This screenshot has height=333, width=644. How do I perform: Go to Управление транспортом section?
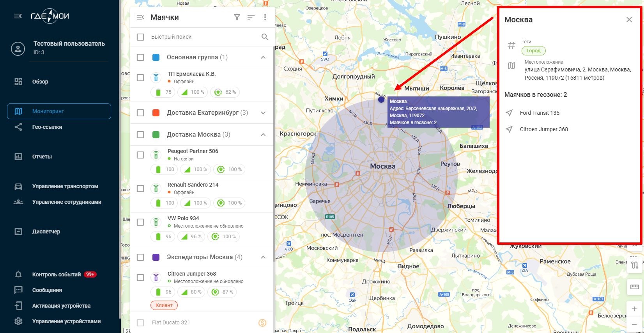pos(65,186)
